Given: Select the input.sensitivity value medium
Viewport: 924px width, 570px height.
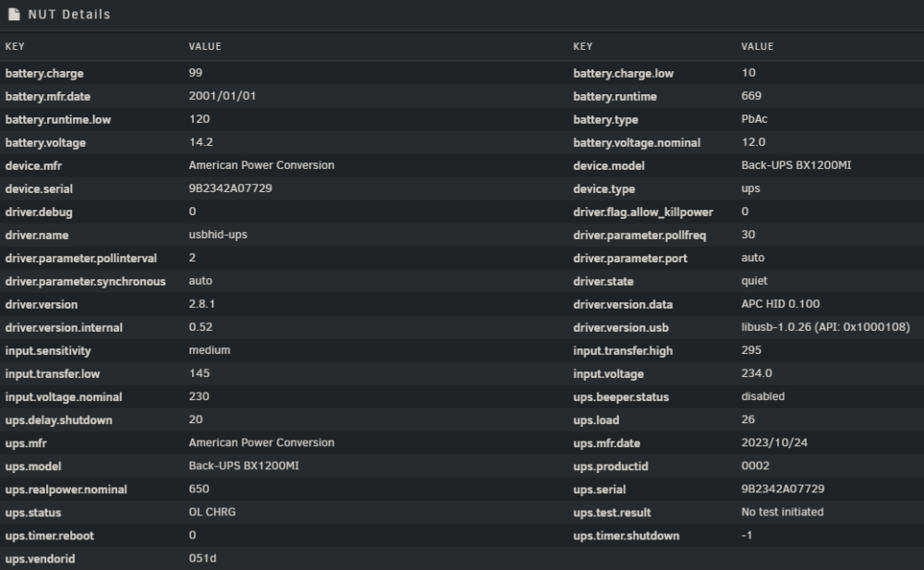Looking at the screenshot, I should coord(209,349).
